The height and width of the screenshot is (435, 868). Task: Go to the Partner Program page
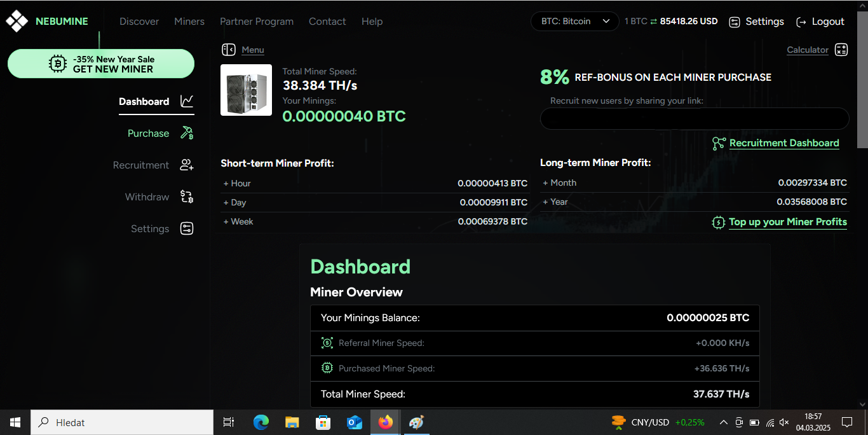[257, 22]
